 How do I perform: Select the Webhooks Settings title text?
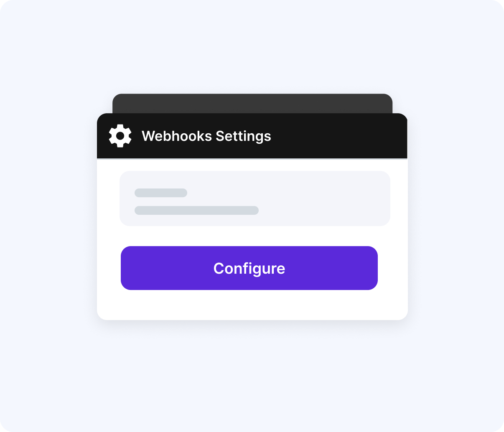click(x=206, y=136)
